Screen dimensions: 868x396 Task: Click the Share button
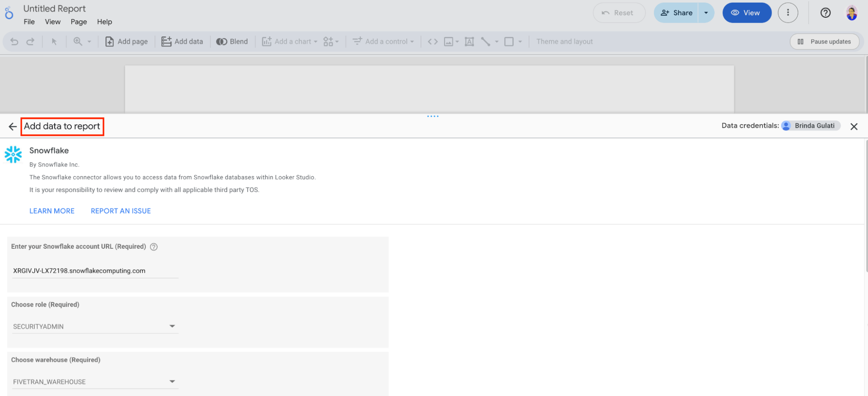click(x=676, y=13)
